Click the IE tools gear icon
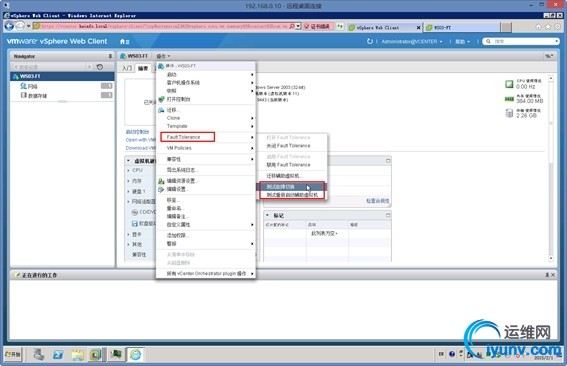 (x=557, y=27)
